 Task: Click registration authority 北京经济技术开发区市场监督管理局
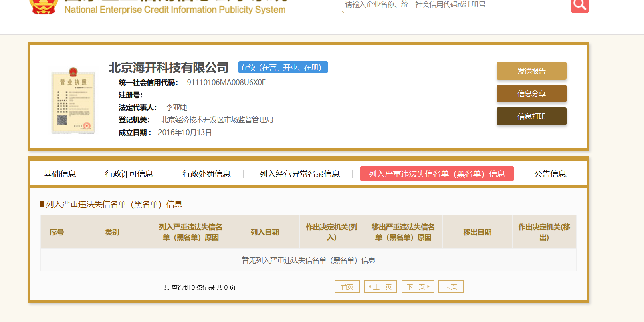pyautogui.click(x=217, y=120)
